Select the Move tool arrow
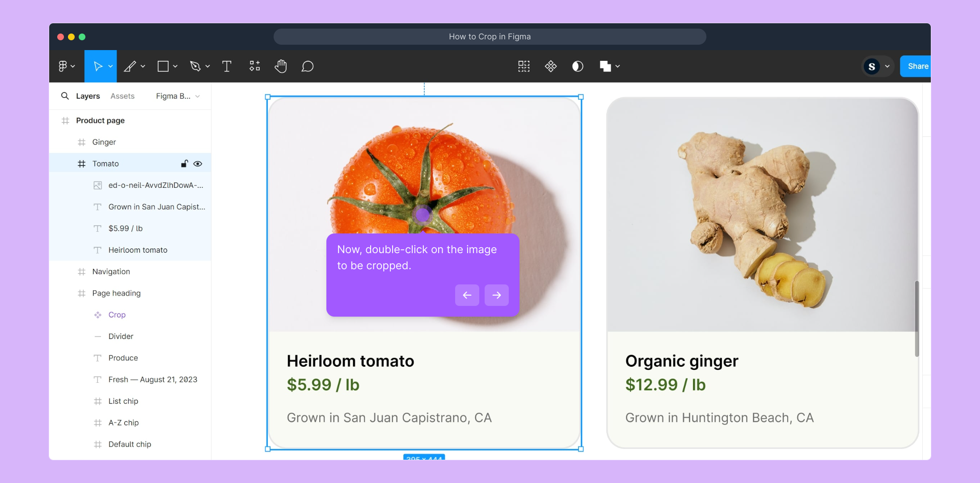Image resolution: width=980 pixels, height=483 pixels. tap(98, 67)
